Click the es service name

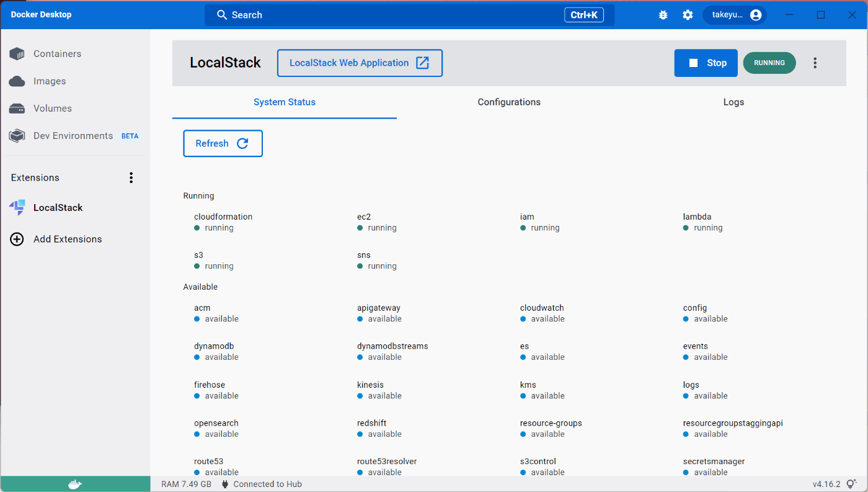click(525, 347)
